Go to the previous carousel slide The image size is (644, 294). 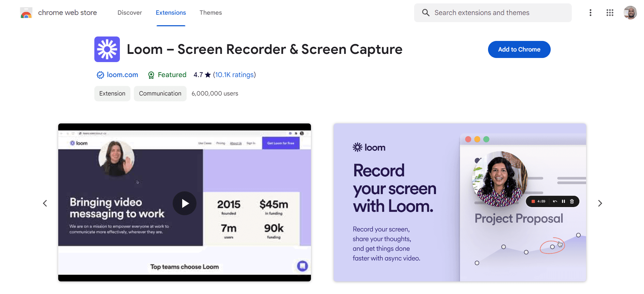(45, 203)
